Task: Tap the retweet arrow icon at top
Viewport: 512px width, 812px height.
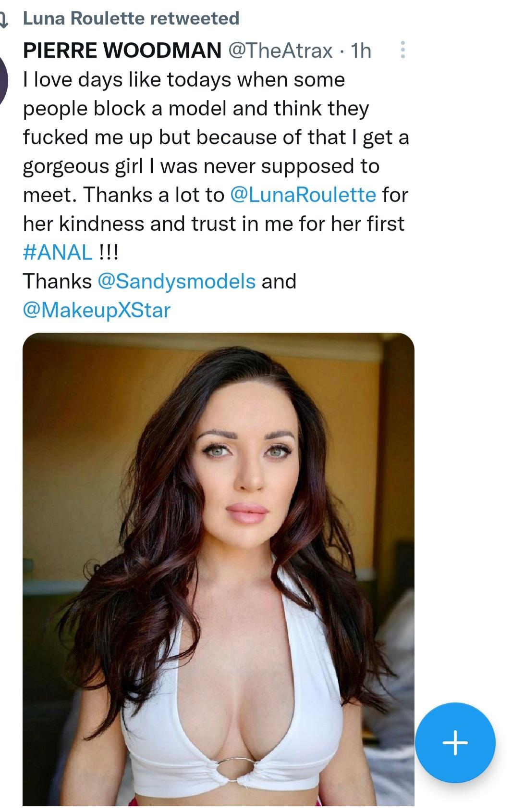Action: point(4,19)
